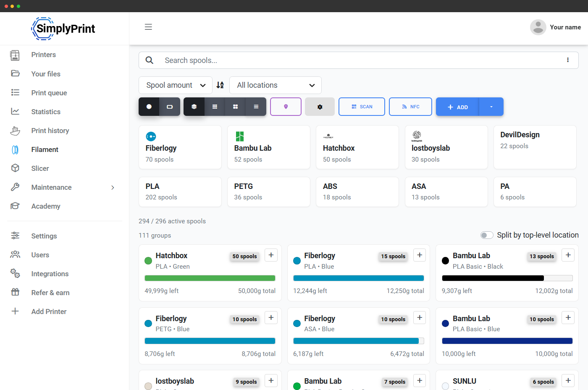Filter by Bambu Lab brand card
The width and height of the screenshot is (588, 390).
click(269, 147)
